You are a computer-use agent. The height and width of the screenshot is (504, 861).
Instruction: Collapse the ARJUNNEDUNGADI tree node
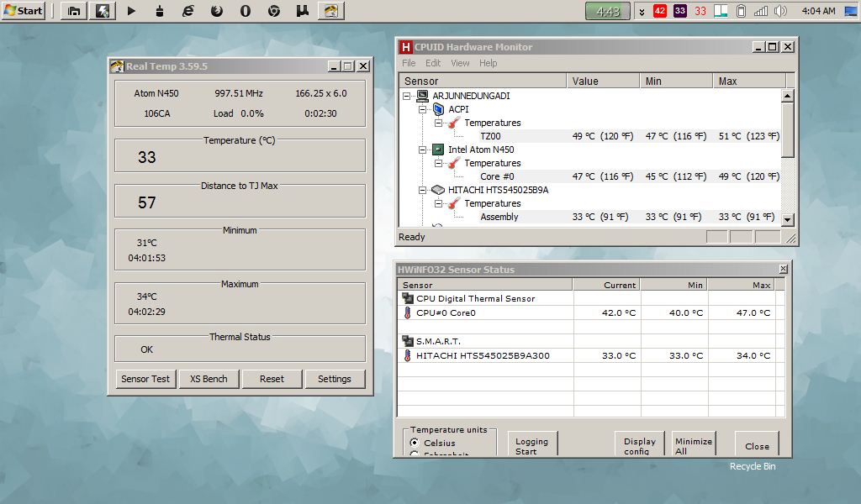pyautogui.click(x=406, y=96)
